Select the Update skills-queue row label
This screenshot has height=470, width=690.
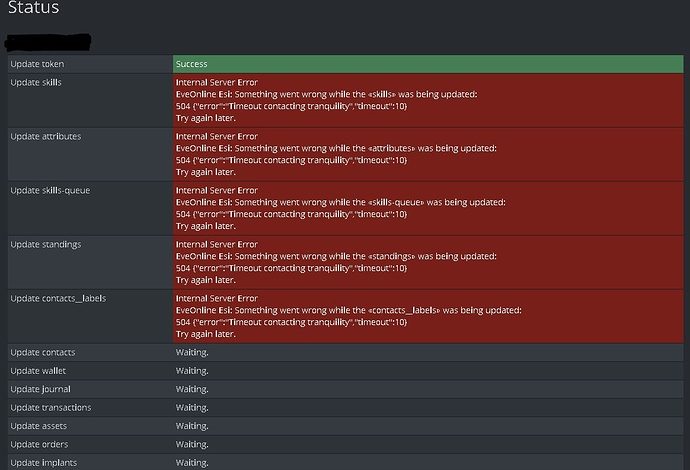(x=50, y=190)
